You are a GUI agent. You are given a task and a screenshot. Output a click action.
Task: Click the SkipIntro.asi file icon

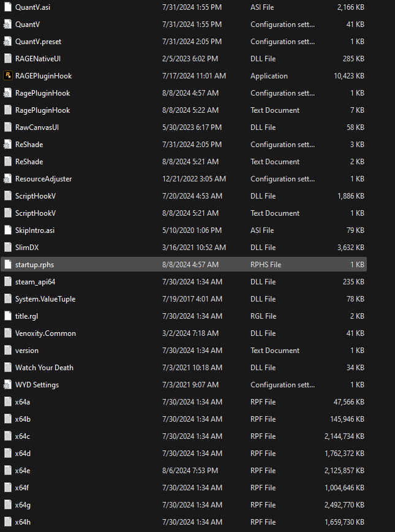(8, 230)
